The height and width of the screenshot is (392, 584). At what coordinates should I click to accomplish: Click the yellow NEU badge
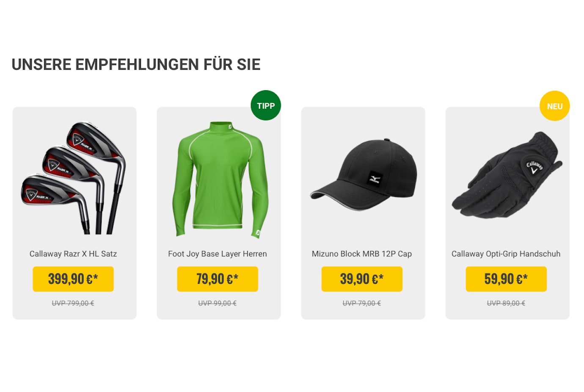[x=554, y=106]
